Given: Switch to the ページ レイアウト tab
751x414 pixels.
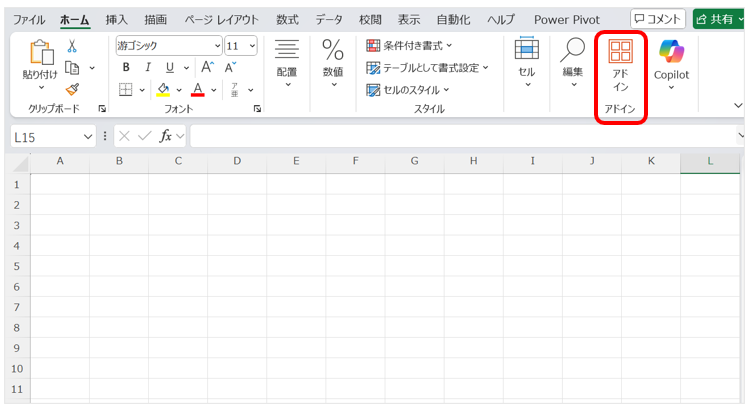Looking at the screenshot, I should click(221, 20).
